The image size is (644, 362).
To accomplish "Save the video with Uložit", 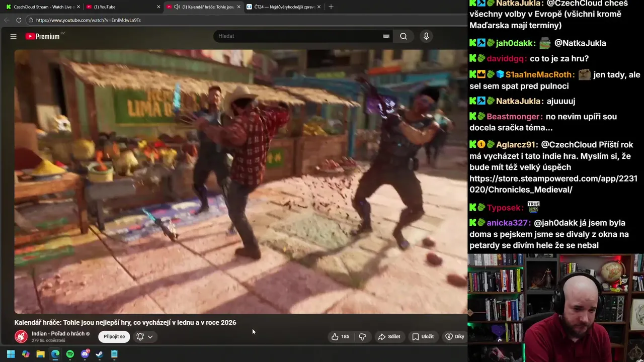I will 423,337.
